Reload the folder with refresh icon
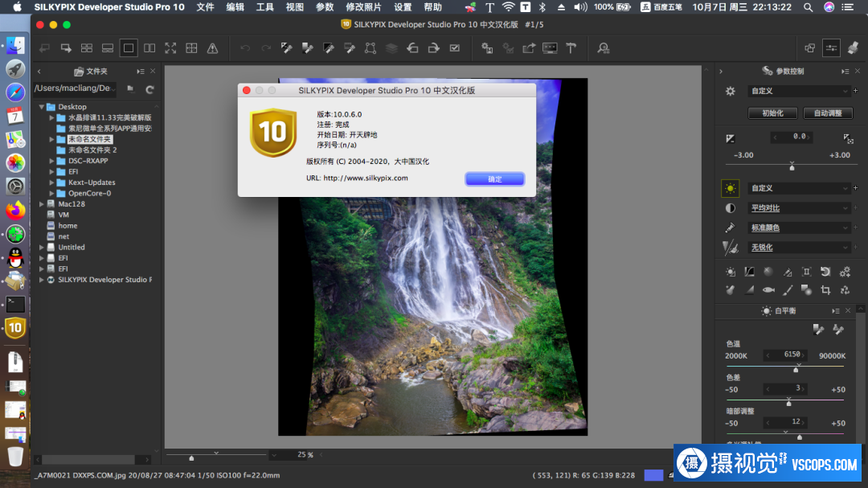The height and width of the screenshot is (488, 868). point(150,88)
